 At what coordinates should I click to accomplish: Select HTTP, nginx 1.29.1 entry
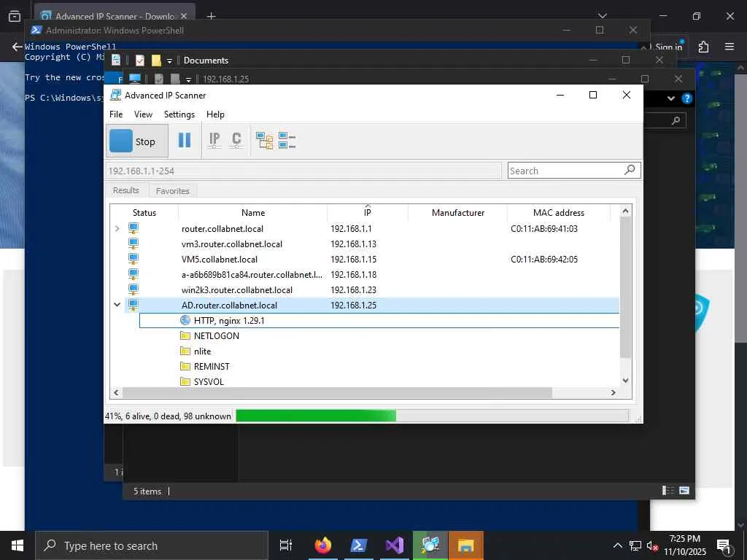coord(229,321)
